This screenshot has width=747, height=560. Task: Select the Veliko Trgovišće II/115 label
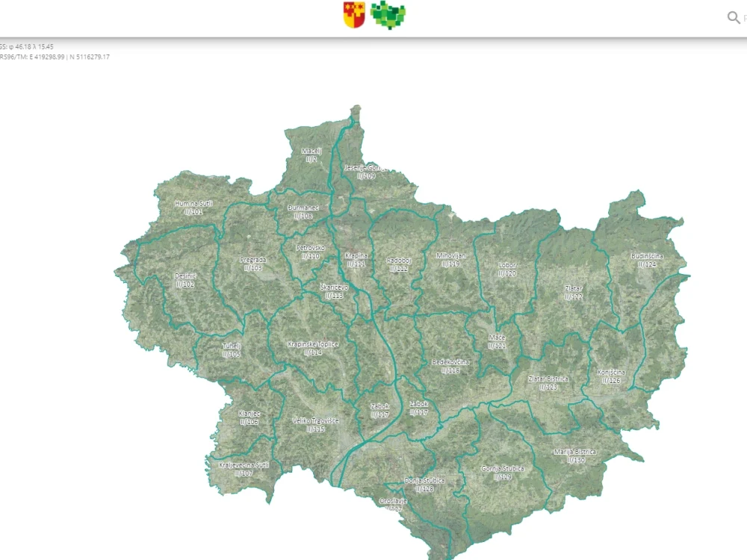315,425
